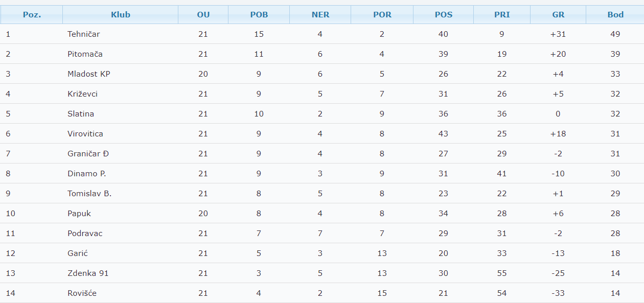Sort by POB wins column header
Screen dimensions: 644x303
point(259,15)
